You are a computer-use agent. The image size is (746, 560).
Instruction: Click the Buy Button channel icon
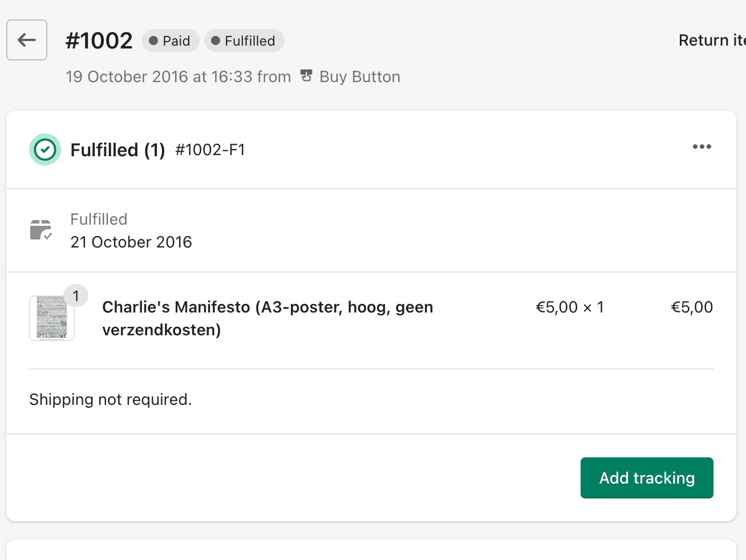306,76
